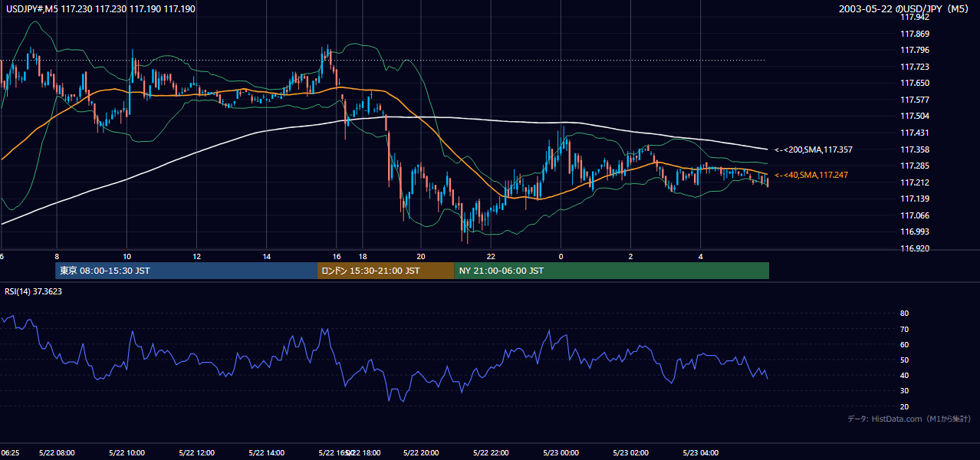Click hour mark 14 under the price chart
The height and width of the screenshot is (460, 980).
pos(266,256)
